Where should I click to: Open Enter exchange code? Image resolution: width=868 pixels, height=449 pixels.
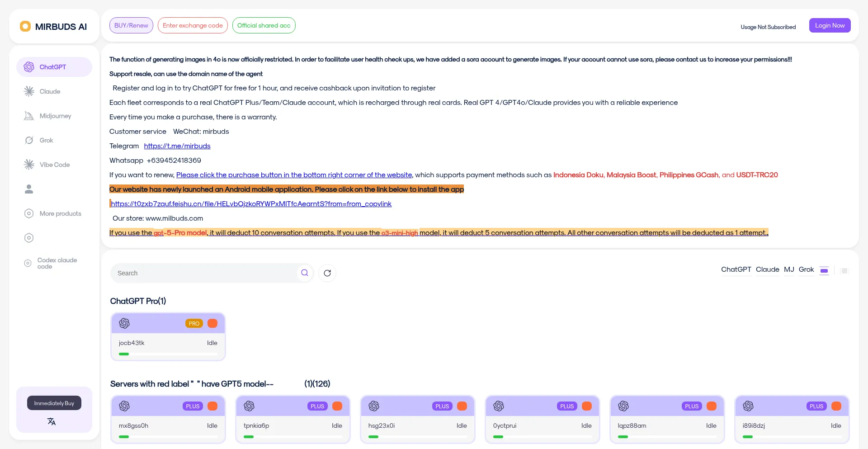(193, 25)
